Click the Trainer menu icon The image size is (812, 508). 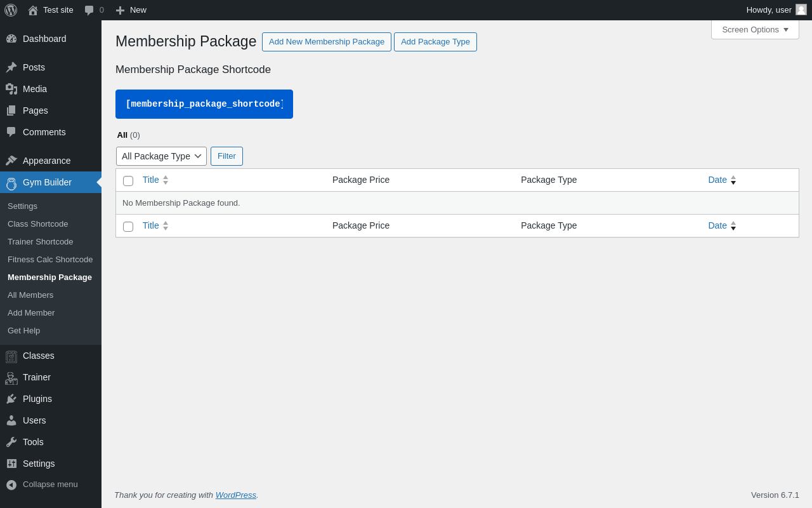click(11, 378)
